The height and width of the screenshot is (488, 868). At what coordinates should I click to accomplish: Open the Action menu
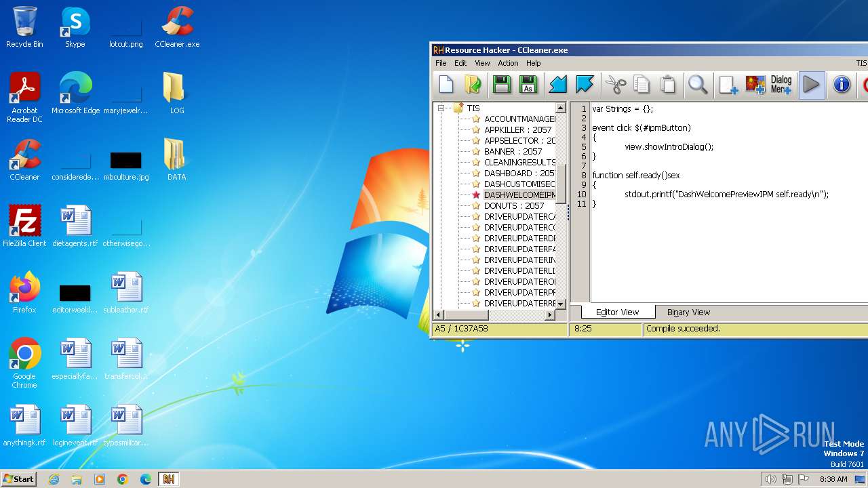(508, 63)
